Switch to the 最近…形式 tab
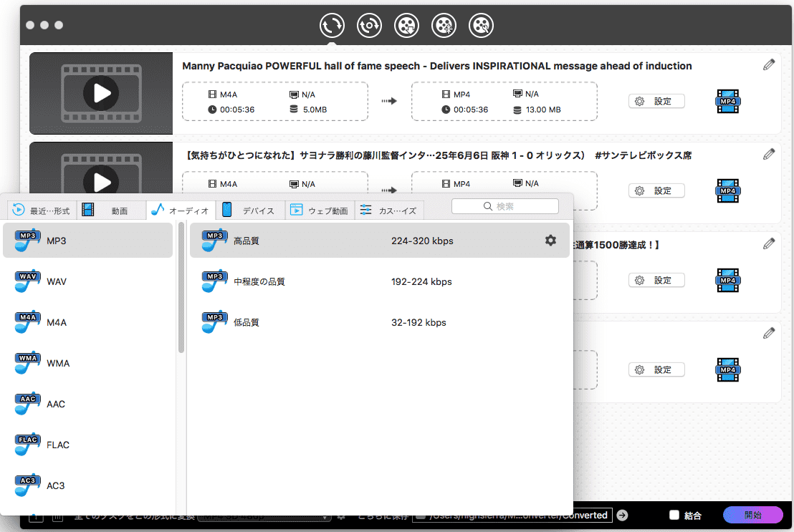This screenshot has height=532, width=794. [x=42, y=210]
